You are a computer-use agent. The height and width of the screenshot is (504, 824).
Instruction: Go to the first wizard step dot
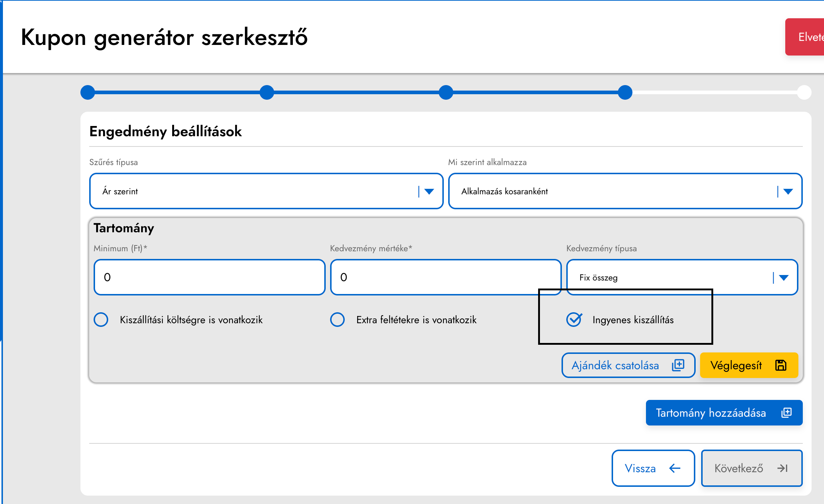[88, 92]
